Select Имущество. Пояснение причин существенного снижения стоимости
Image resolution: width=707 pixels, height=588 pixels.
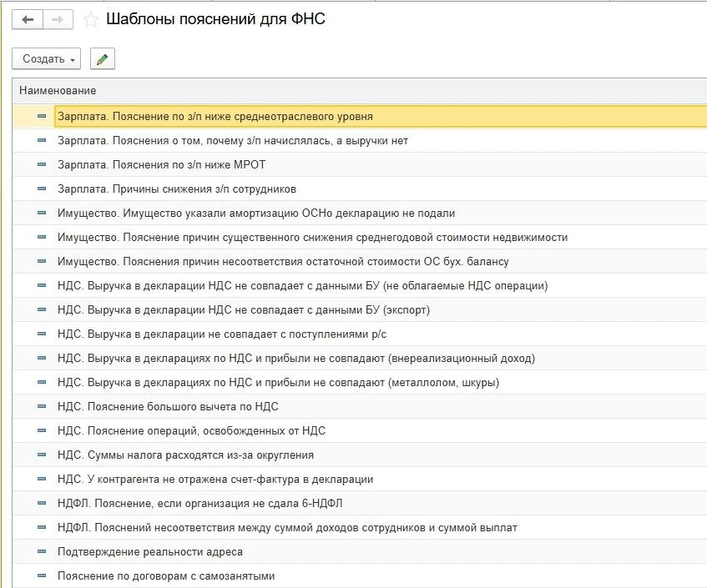click(x=312, y=238)
